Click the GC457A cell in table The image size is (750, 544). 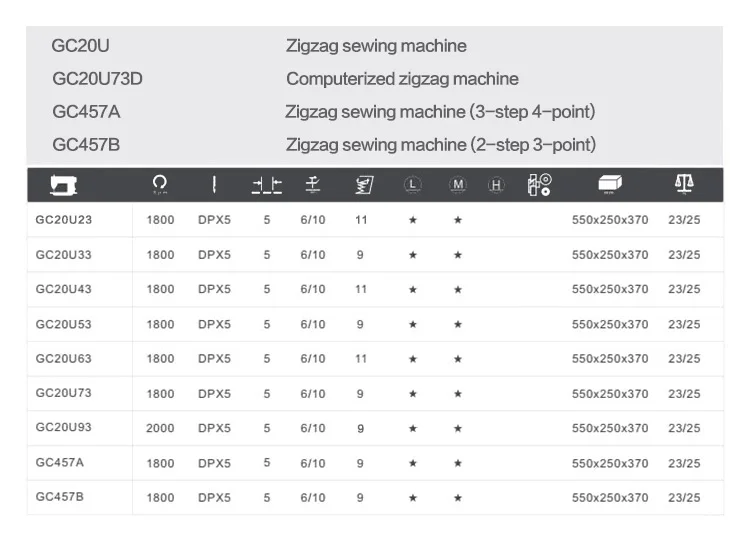[60, 462]
